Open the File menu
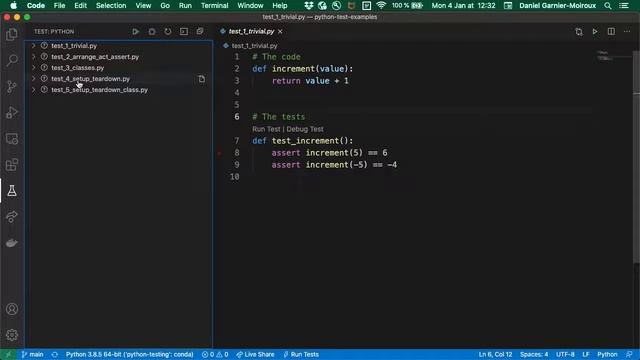The height and width of the screenshot is (360, 640). 59,6
